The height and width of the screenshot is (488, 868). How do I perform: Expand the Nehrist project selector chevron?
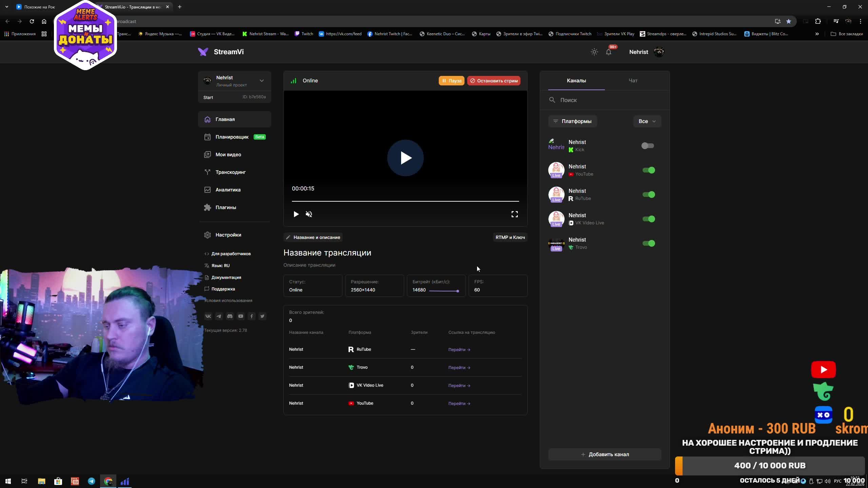coord(261,81)
